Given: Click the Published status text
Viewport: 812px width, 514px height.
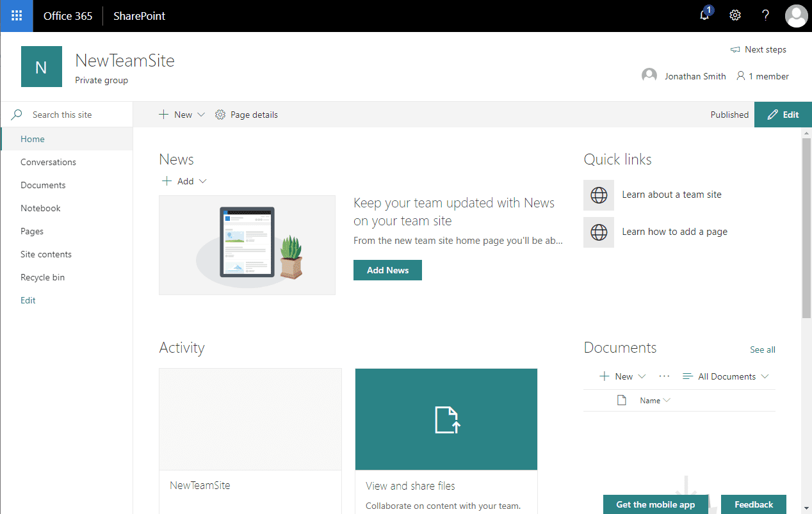Looking at the screenshot, I should pos(729,115).
